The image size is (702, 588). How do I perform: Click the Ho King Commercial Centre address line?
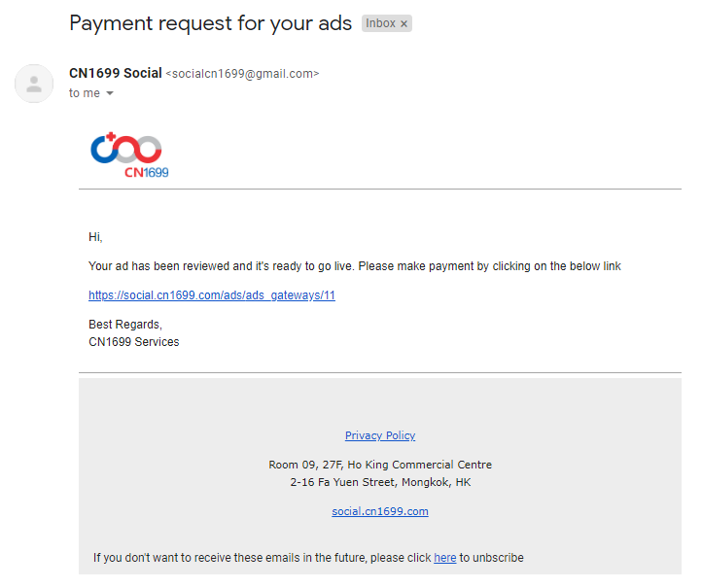tap(380, 465)
